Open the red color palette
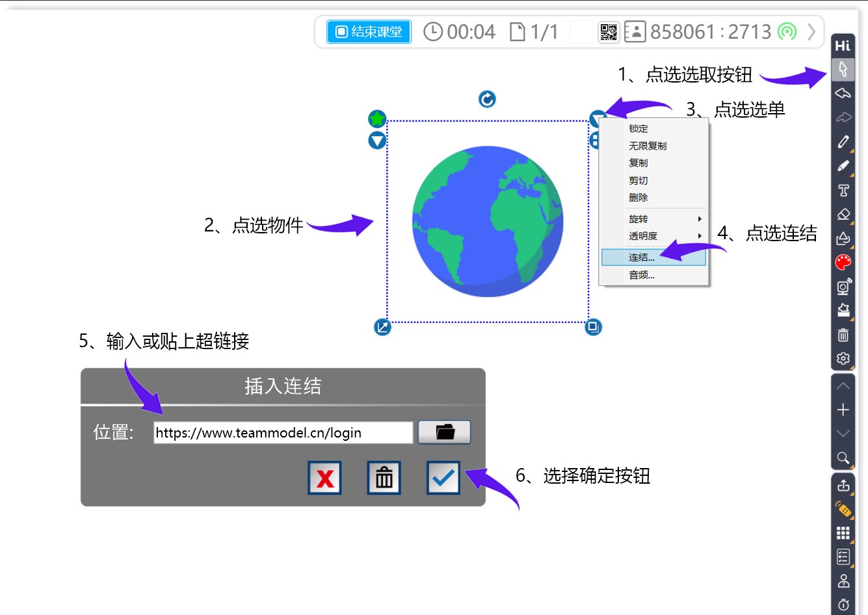 point(843,262)
